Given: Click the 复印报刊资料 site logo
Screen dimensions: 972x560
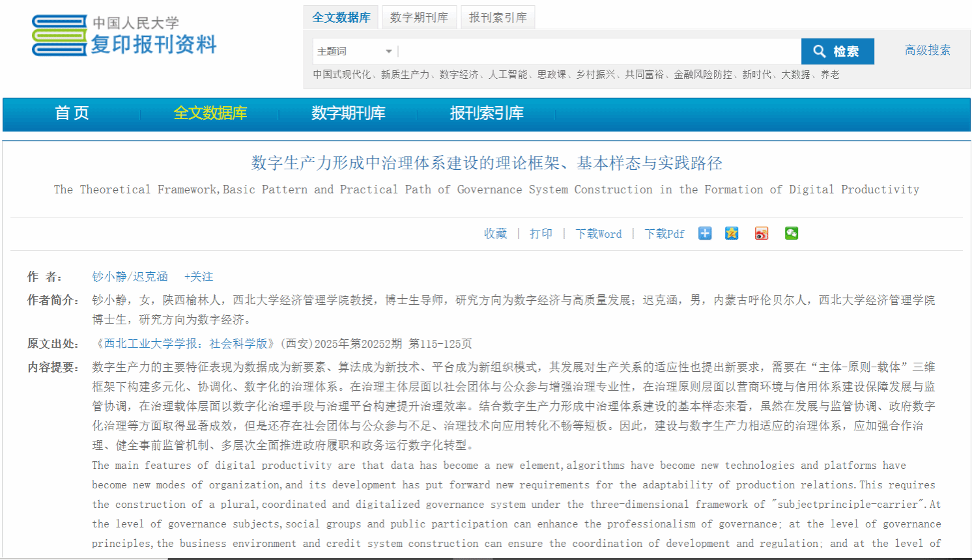Looking at the screenshot, I should click(124, 36).
